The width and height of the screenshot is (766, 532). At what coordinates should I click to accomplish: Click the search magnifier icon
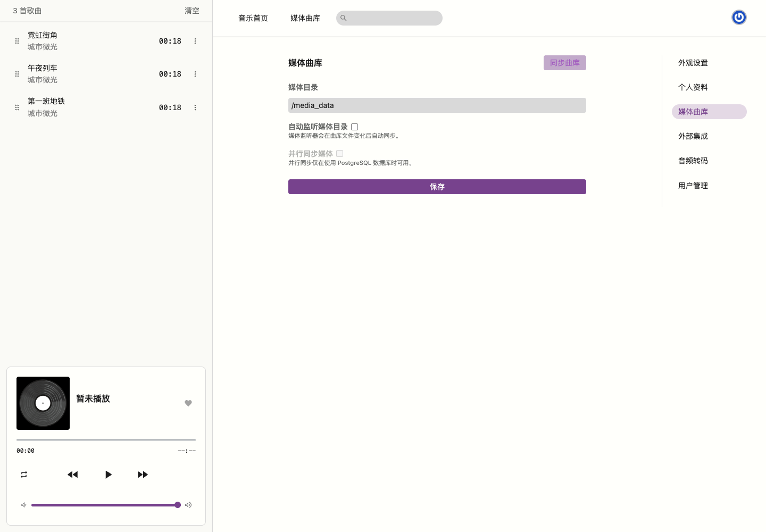(x=344, y=18)
